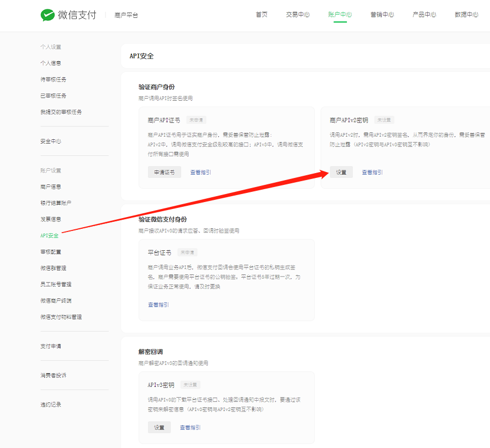This screenshot has width=490, height=448.
Task: Open 微信支付物料管理 in the sidebar
Action: point(61,317)
